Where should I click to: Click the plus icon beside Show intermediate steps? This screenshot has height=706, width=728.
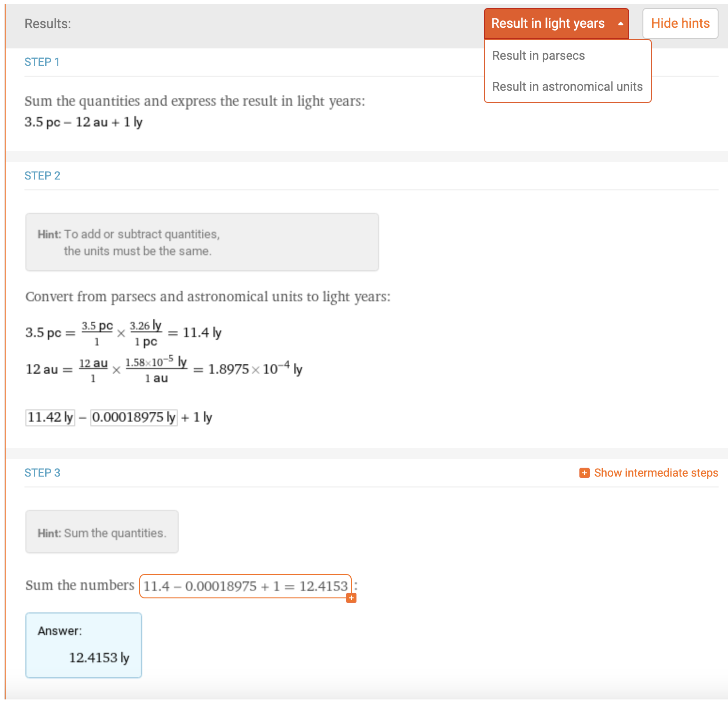point(585,473)
